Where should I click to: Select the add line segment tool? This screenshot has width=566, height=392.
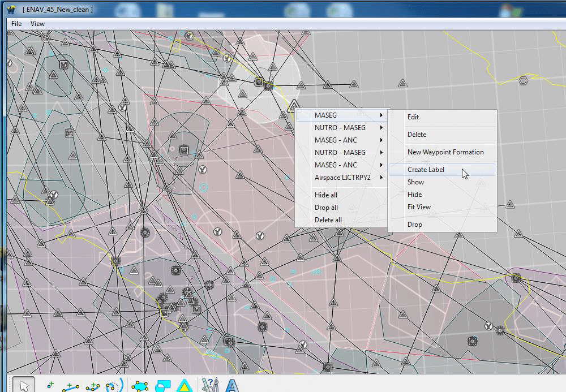point(71,386)
